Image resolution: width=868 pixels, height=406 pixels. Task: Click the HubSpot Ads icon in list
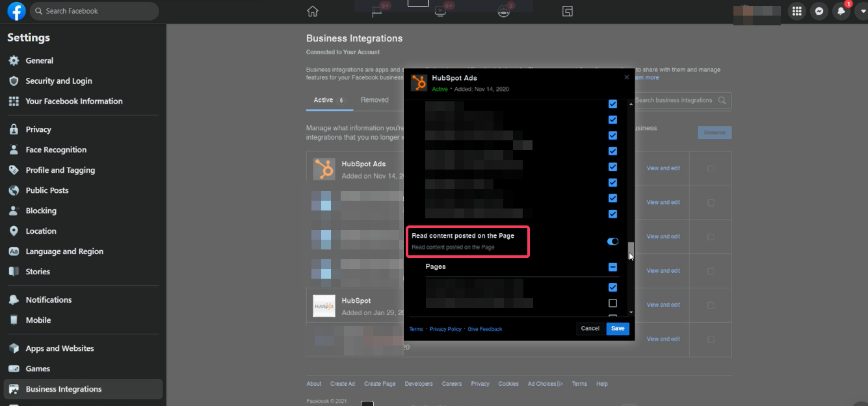(324, 169)
